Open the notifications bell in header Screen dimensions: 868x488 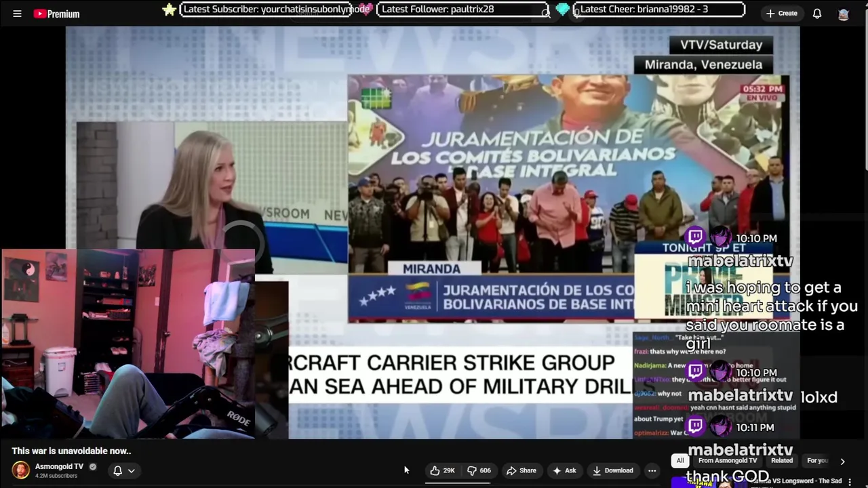pos(817,14)
